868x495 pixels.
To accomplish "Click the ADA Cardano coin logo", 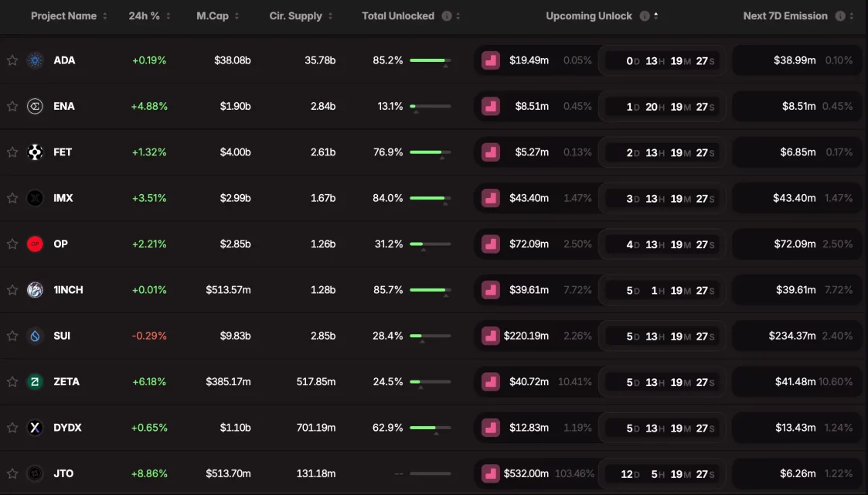I will tap(36, 60).
